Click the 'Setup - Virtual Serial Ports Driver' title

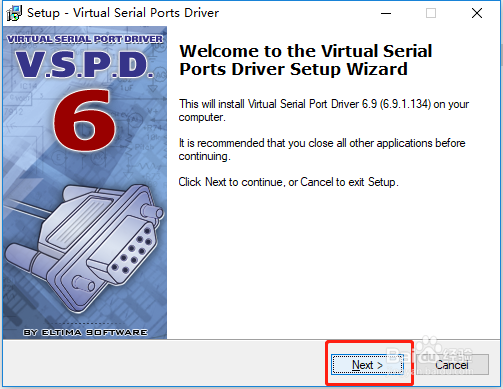point(123,13)
